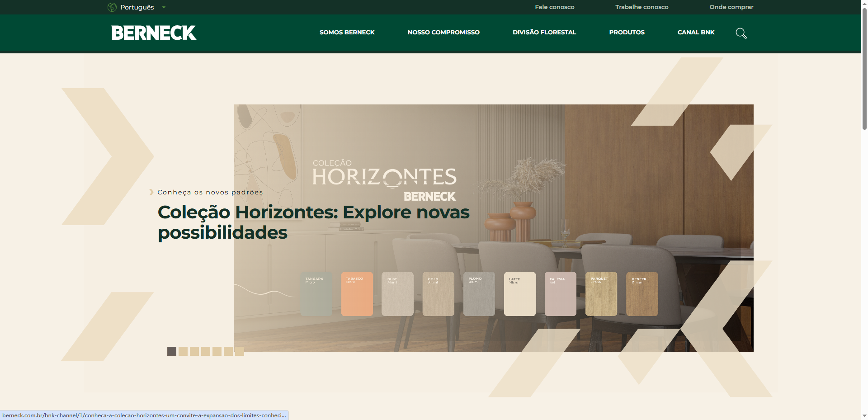
Task: Expand the Produtos menu
Action: click(x=627, y=33)
